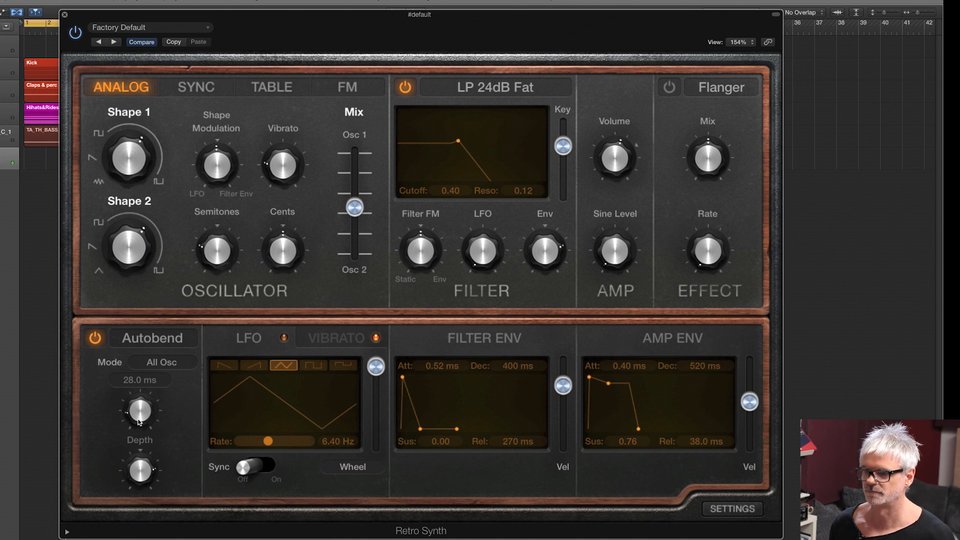Switch to the TABLE oscillator tab
This screenshot has height=540, width=960.
coord(271,87)
